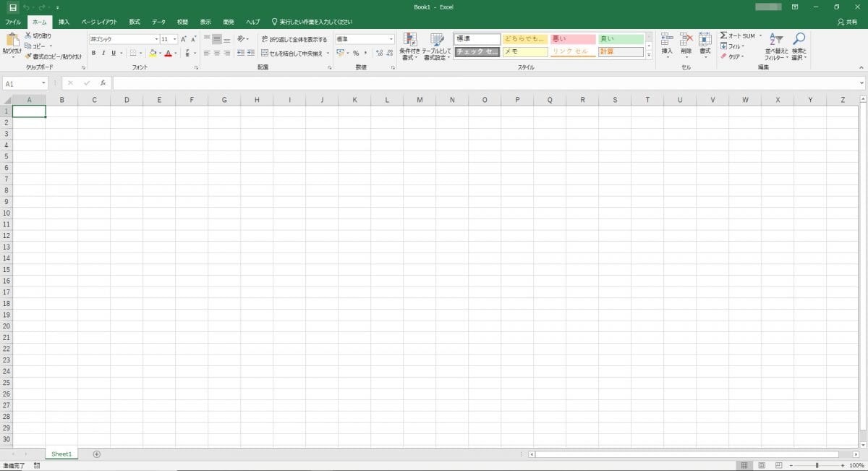The width and height of the screenshot is (868, 471).
Task: Toggle top vertical alignment
Action: [207, 39]
